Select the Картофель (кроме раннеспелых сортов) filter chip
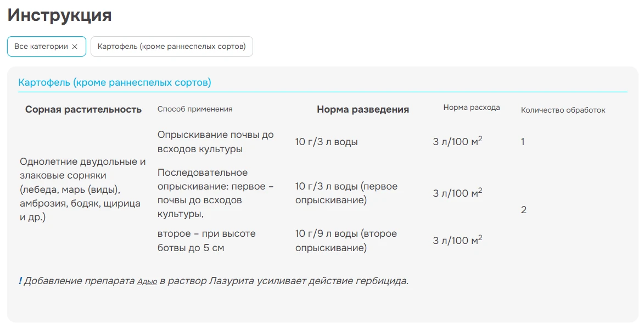644x328 pixels. [x=171, y=47]
